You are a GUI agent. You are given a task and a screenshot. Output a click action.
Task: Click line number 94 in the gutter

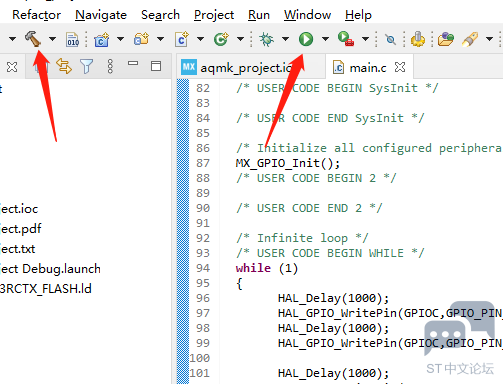203,268
